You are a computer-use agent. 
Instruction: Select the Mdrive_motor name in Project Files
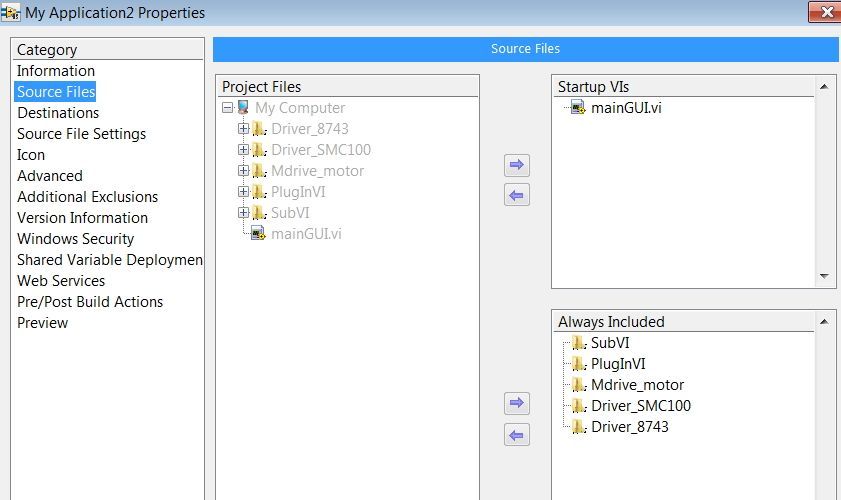pos(318,171)
